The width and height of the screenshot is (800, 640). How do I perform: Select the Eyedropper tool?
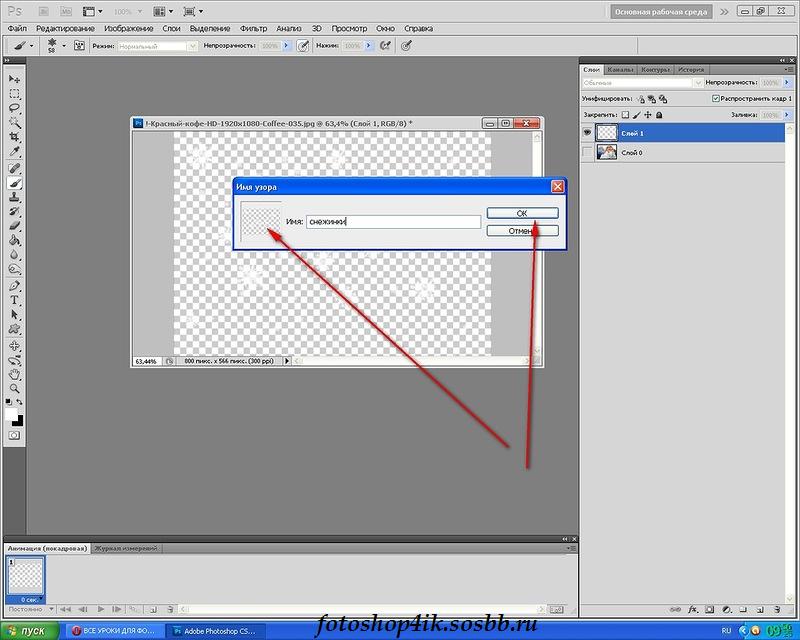(14, 152)
